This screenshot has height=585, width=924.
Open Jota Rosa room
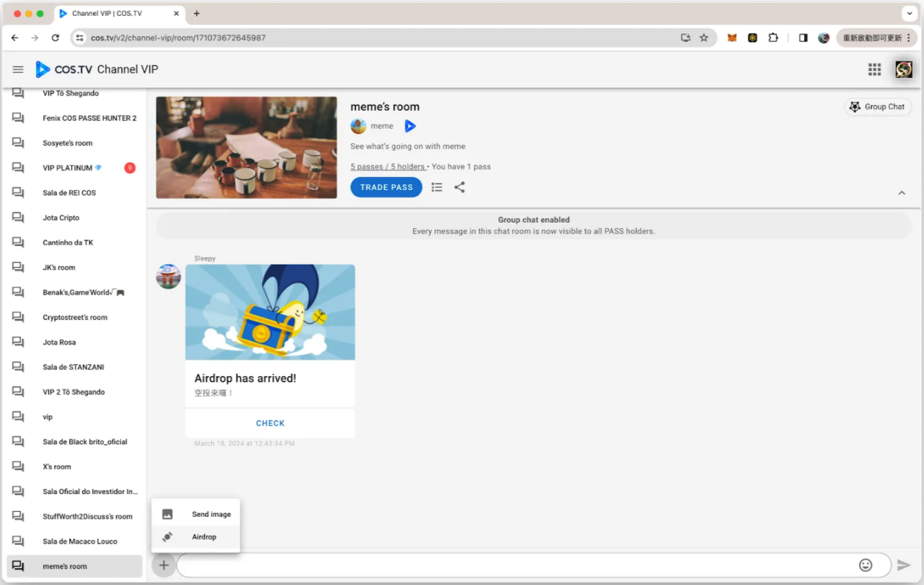click(x=74, y=342)
